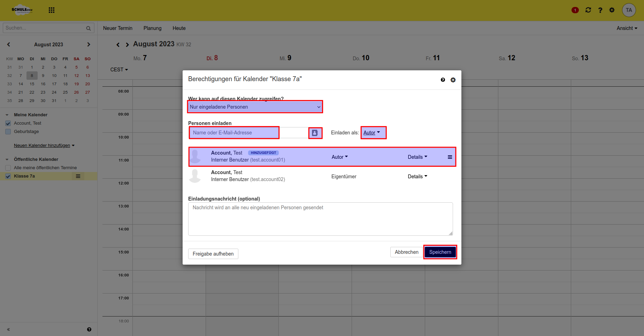Click Freigabe aufheben to remove sharing
This screenshot has width=644, height=336.
tap(213, 253)
